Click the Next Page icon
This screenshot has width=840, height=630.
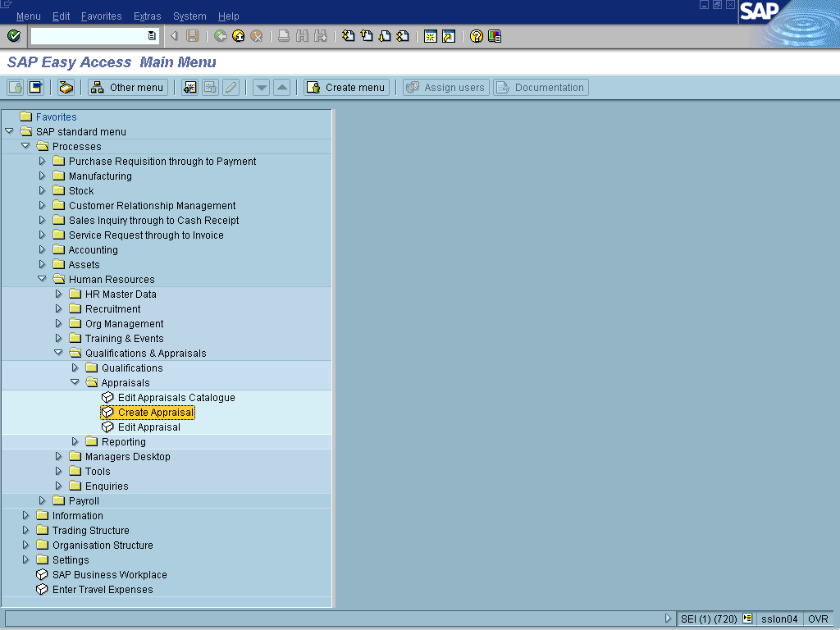pos(385,36)
